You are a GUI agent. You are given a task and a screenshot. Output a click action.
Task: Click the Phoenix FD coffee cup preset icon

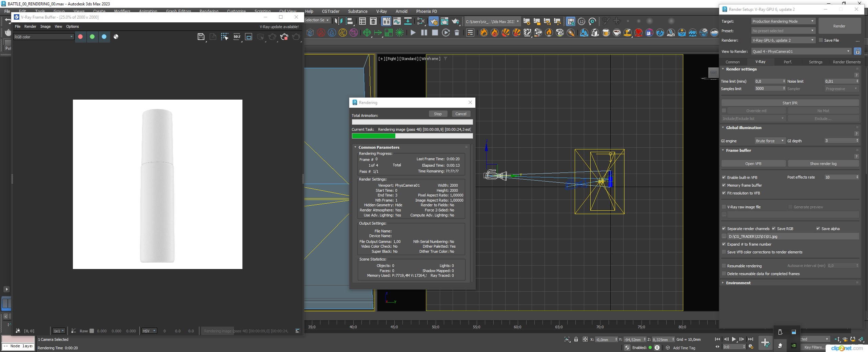coord(617,33)
